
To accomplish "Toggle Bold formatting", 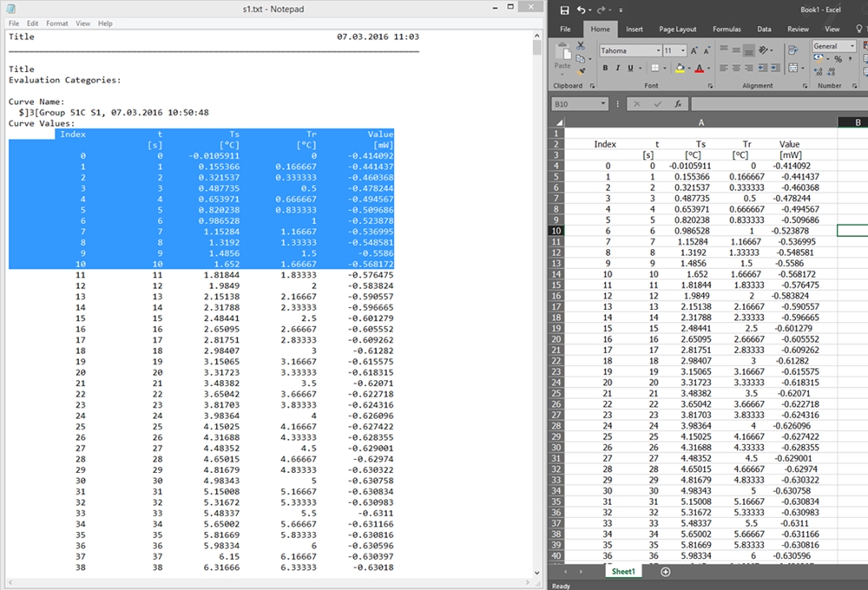I will point(605,69).
